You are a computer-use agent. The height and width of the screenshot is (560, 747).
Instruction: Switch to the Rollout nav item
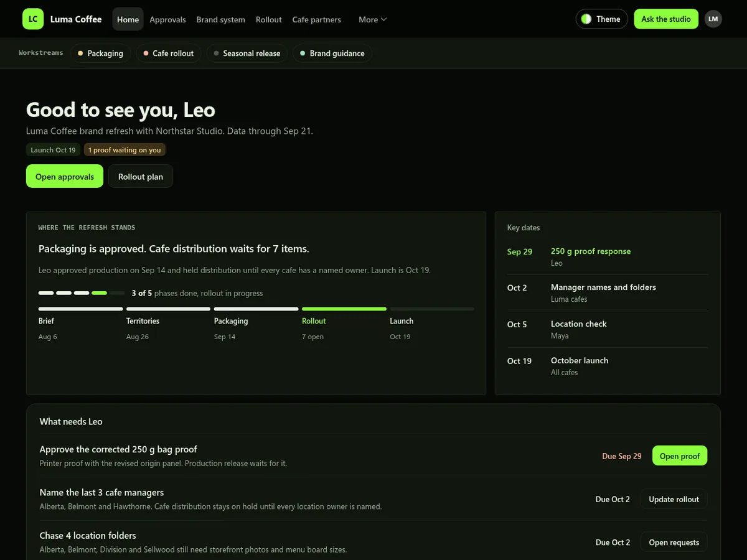(268, 19)
